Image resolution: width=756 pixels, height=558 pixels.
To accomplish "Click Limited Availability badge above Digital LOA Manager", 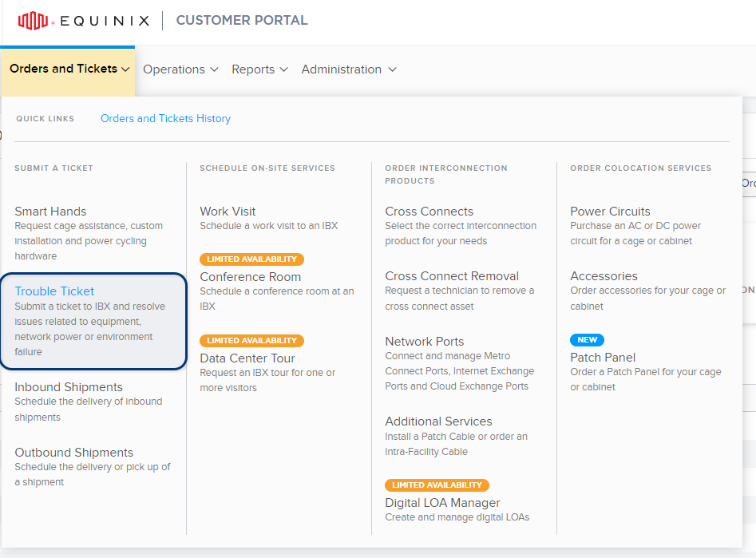I will coord(437,485).
